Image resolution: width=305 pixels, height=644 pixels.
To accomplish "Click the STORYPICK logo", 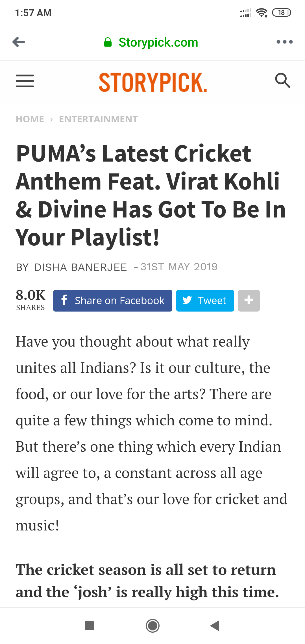I will pyautogui.click(x=153, y=82).
